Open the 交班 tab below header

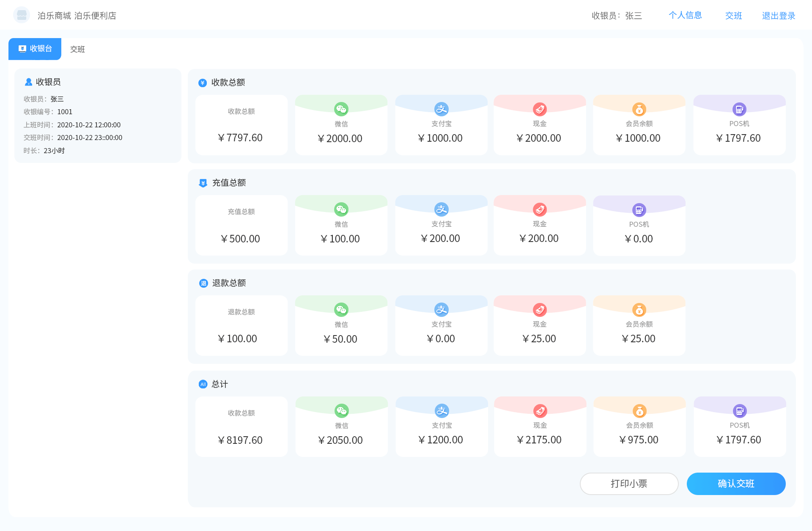coord(77,50)
